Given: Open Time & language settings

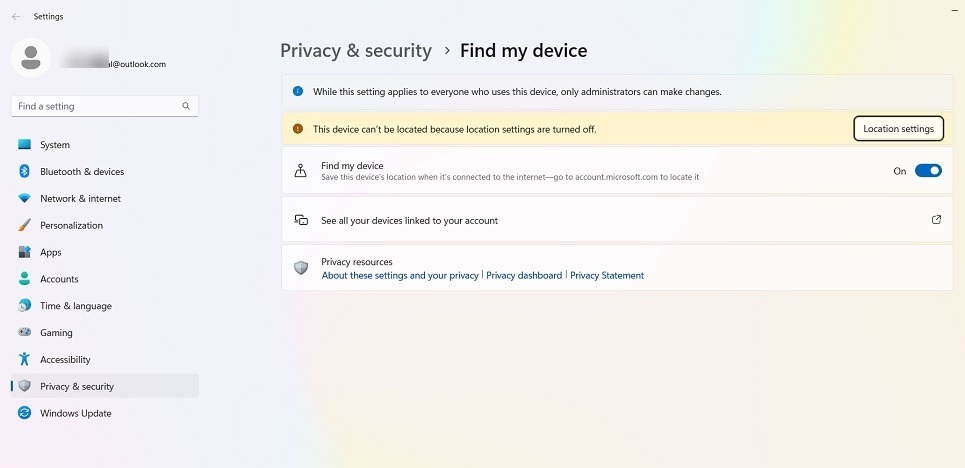Looking at the screenshot, I should (x=75, y=306).
